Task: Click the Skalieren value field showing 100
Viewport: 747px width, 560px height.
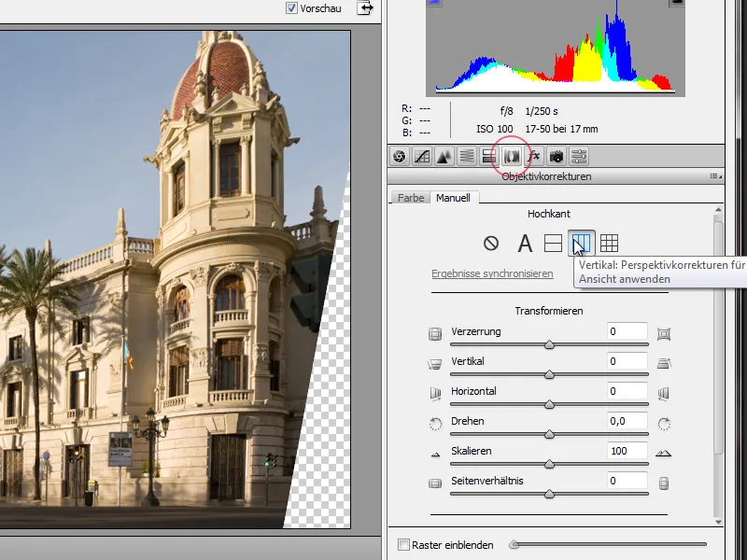Action: [x=627, y=451]
